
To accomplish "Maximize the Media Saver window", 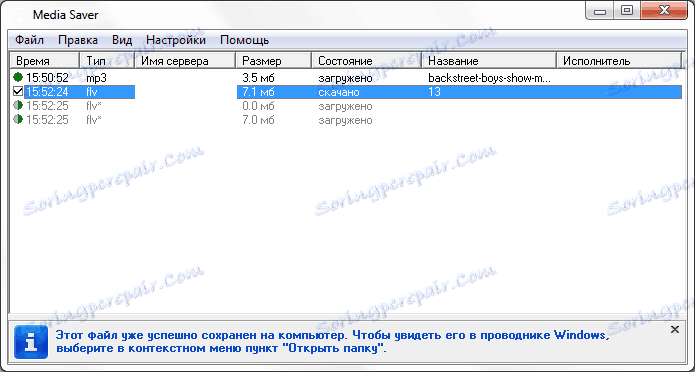I will click(627, 11).
